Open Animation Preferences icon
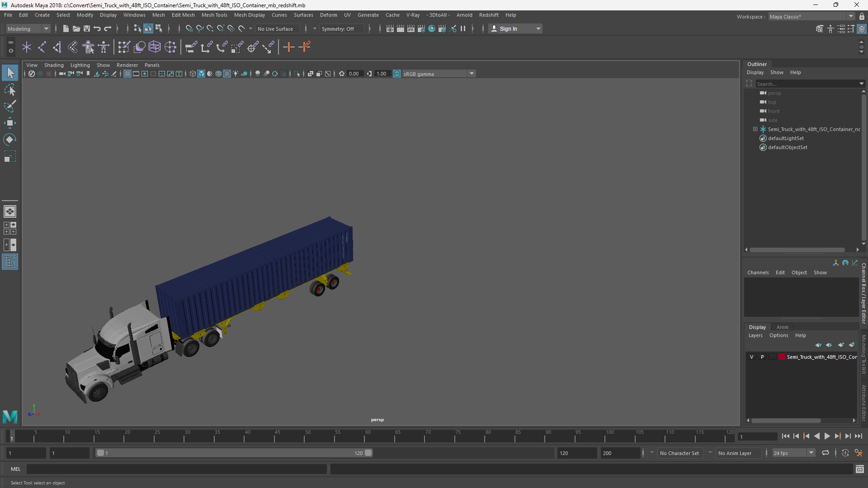Viewport: 868px width, 488px height. (x=859, y=453)
